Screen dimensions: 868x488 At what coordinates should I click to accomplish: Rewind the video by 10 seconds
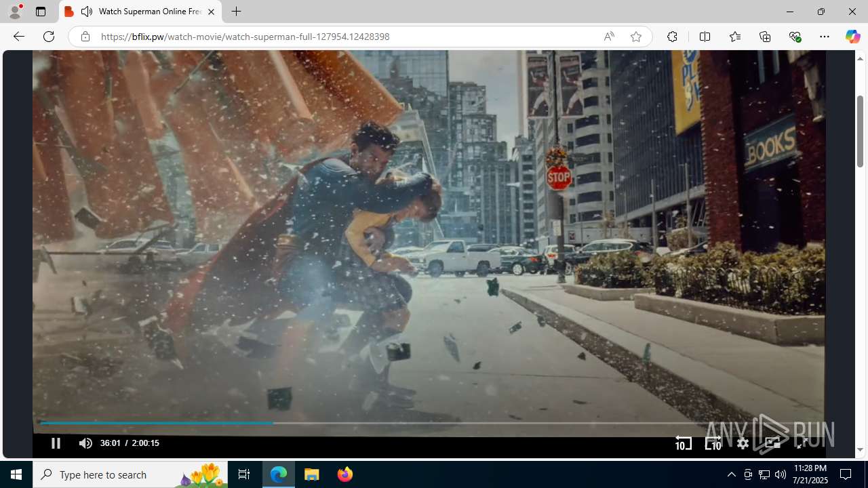coord(683,443)
